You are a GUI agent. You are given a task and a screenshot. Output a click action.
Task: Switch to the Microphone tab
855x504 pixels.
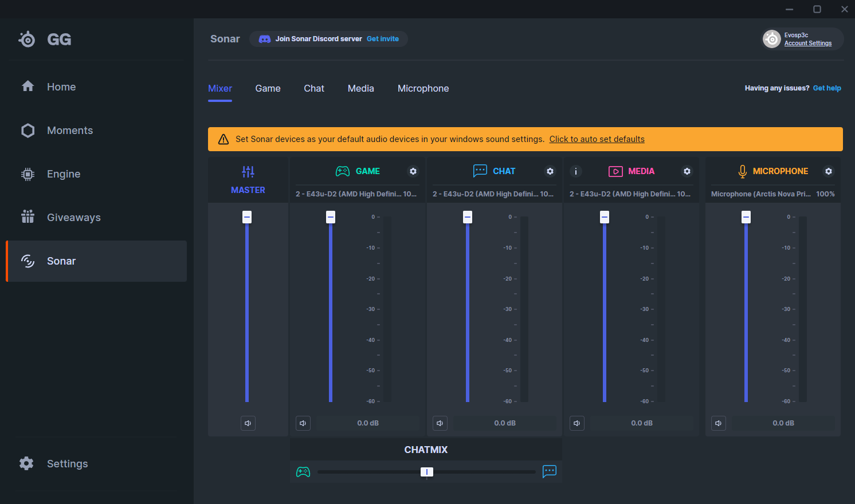pos(423,88)
